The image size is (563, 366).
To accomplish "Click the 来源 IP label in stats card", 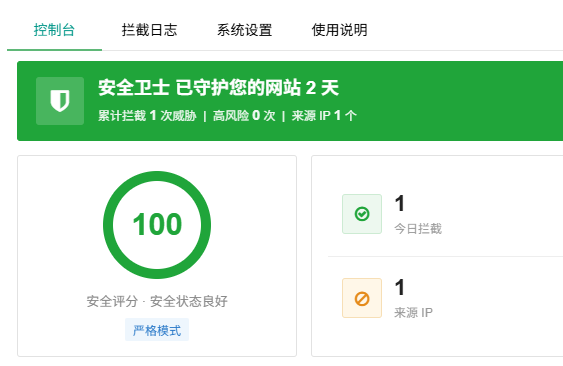I will coord(413,312).
